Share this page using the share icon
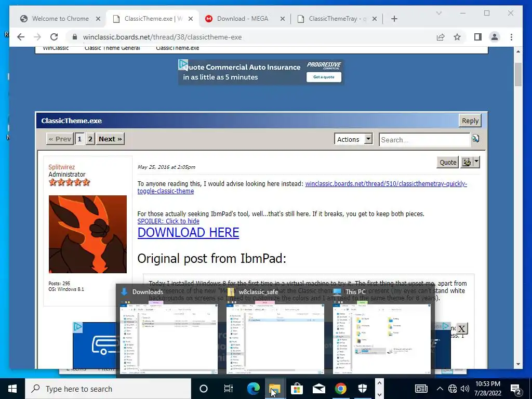The width and height of the screenshot is (532, 399). pos(441,37)
